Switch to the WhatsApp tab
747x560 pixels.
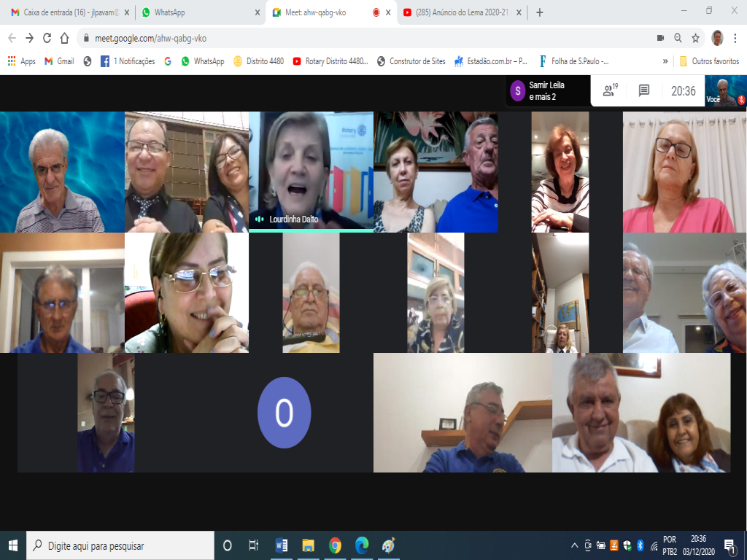click(197, 12)
